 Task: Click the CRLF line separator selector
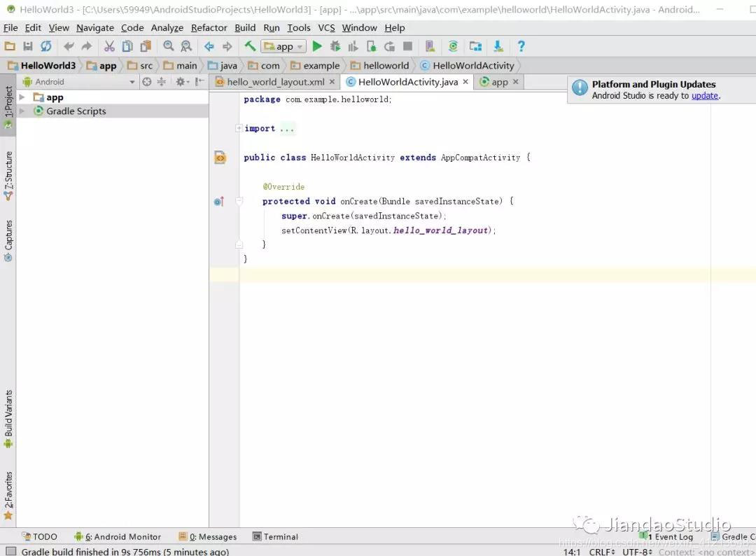[x=602, y=552]
